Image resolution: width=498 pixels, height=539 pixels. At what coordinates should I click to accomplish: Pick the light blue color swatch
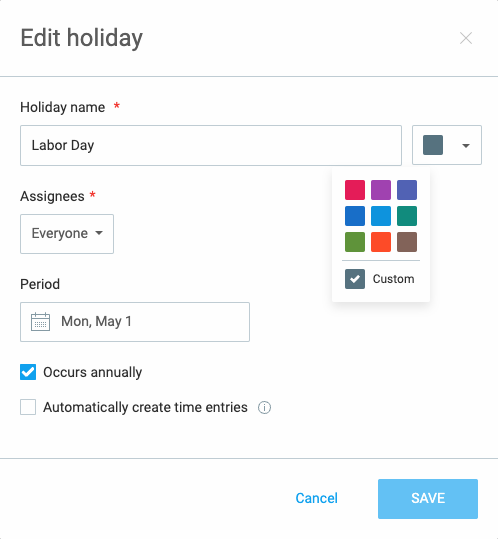coord(381,216)
